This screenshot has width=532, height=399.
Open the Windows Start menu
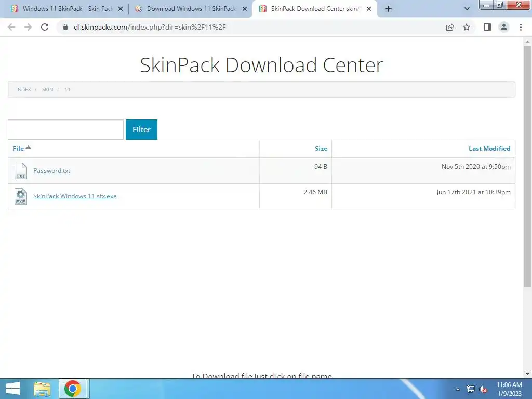pyautogui.click(x=13, y=389)
